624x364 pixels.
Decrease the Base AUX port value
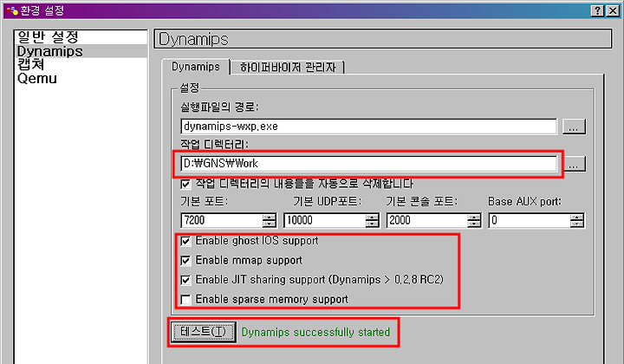pos(576,224)
